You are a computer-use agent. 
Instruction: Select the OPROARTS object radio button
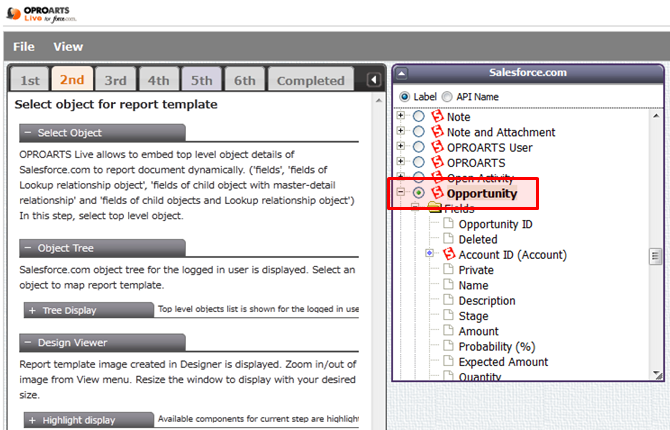pyautogui.click(x=419, y=162)
